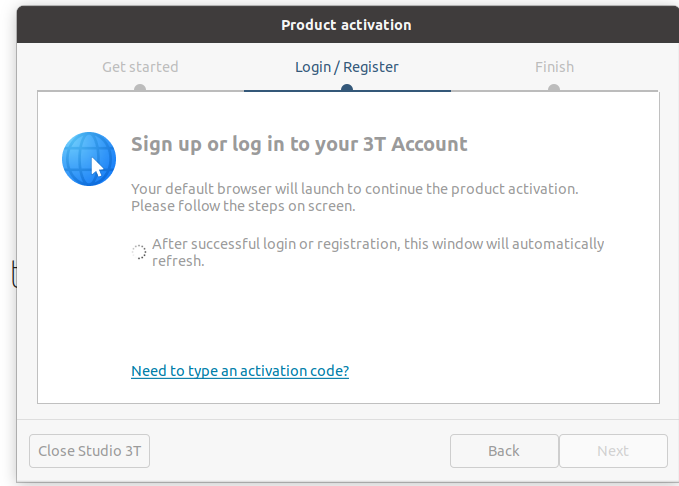
Task: Open the activation code link
Action: click(x=240, y=371)
